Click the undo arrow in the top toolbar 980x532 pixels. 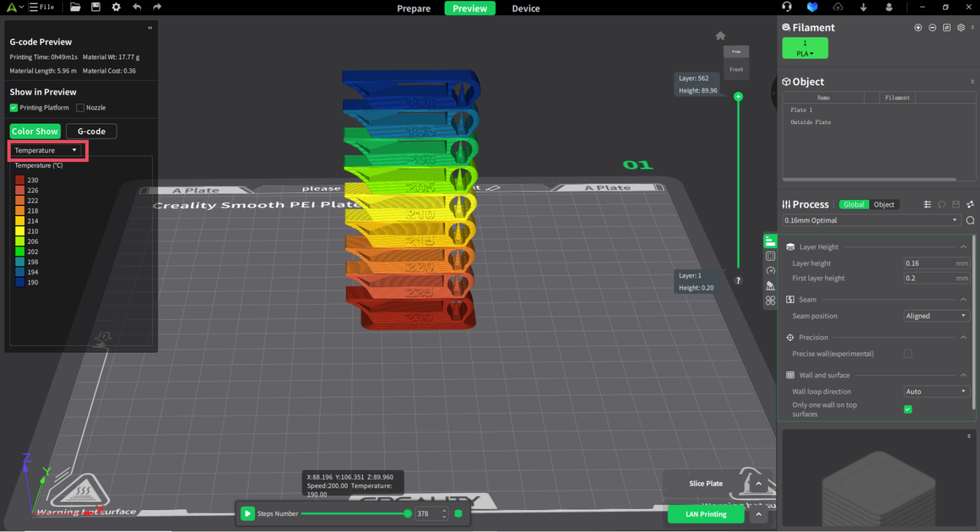click(137, 7)
